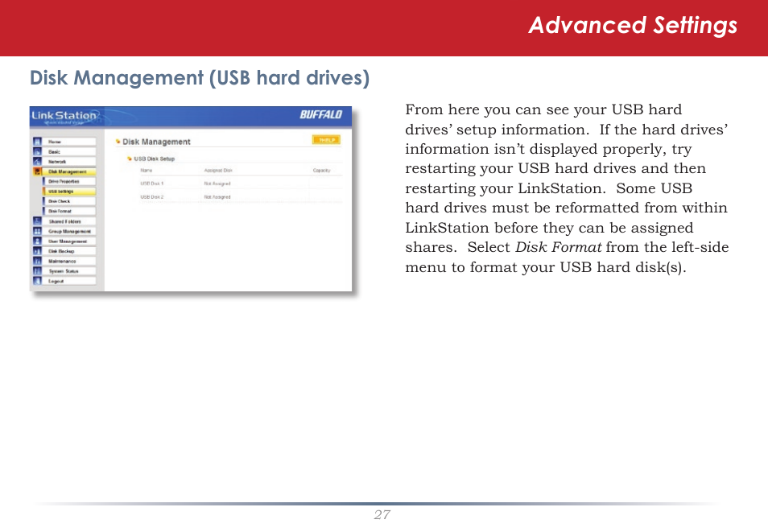Click the BUFFALO logo
This screenshot has height=532, width=768.
(321, 114)
